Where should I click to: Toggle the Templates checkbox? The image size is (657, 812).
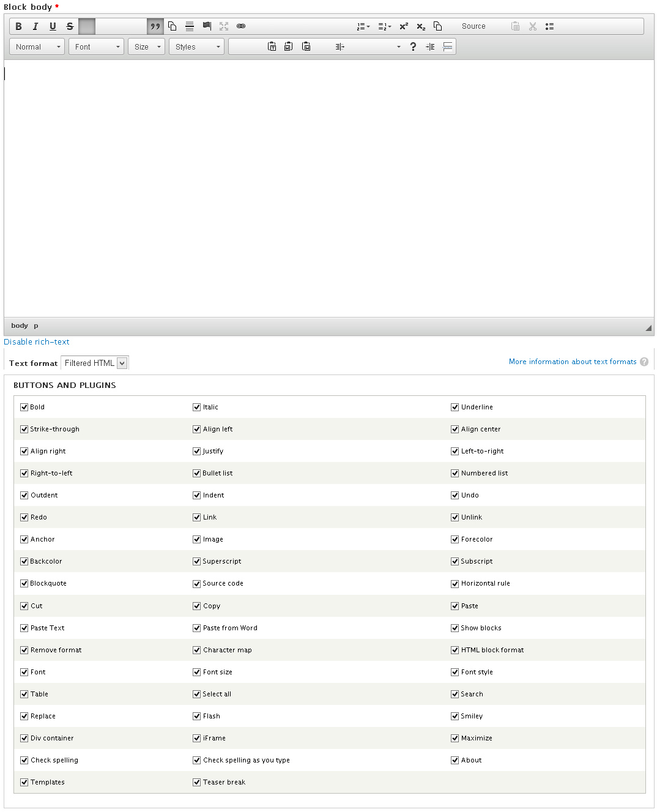[x=24, y=782]
